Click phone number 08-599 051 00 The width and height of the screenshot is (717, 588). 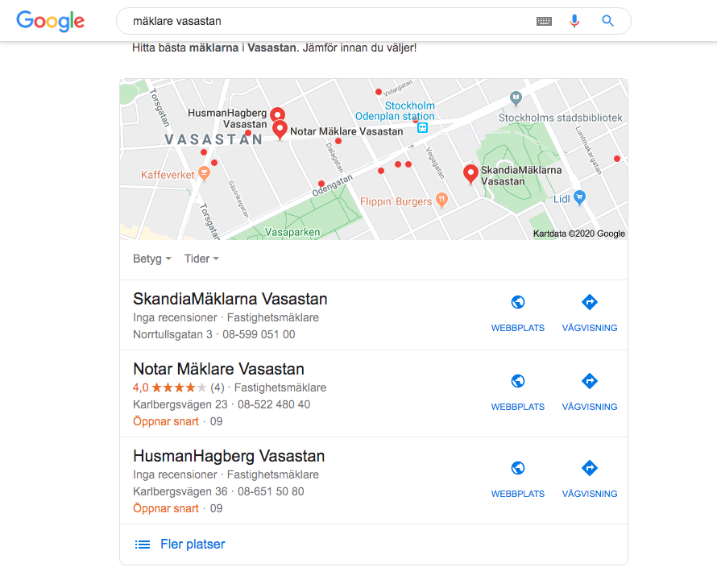click(259, 335)
